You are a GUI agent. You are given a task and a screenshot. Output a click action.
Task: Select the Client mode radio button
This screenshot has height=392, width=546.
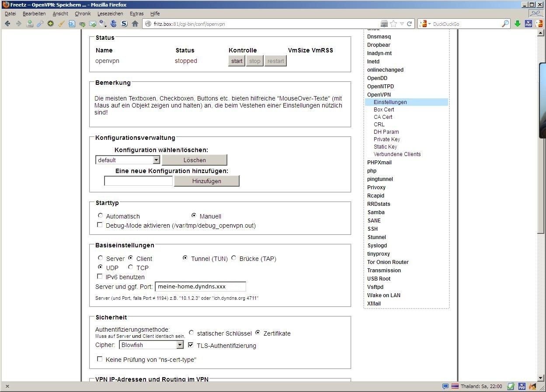tap(130, 258)
